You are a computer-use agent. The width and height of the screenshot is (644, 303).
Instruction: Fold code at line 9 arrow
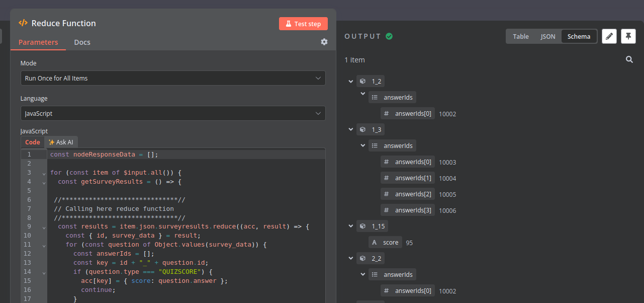point(44,227)
